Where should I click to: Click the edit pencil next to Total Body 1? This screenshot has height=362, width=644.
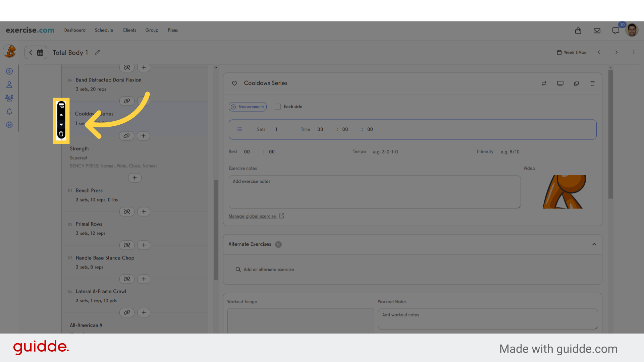(x=97, y=52)
